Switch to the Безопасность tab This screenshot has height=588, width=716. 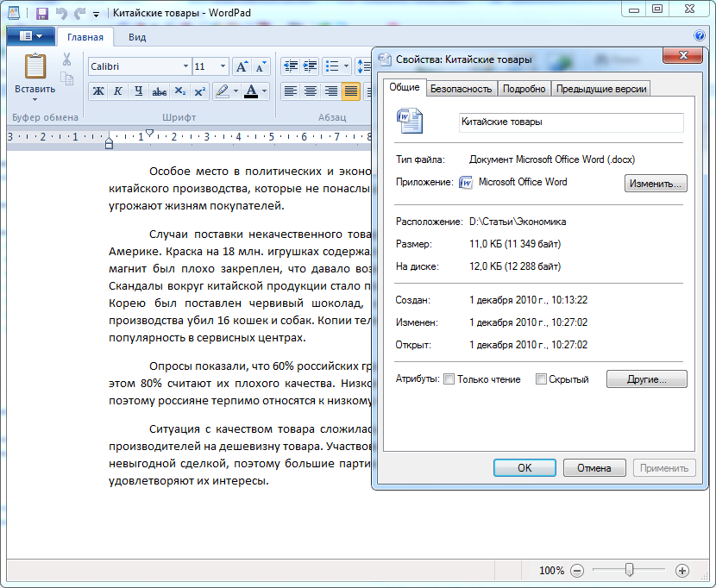(461, 89)
